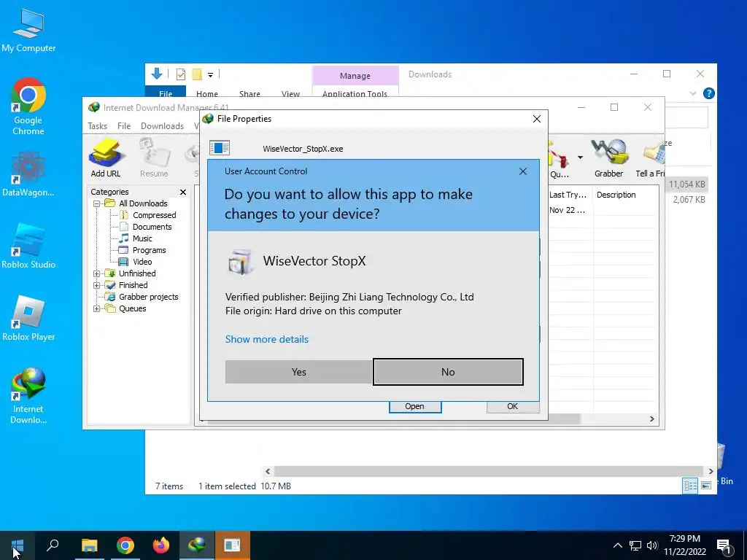Viewport: 747px width, 560px height.
Task: Click explorer horizontal scrollbar left arrow
Action: (x=268, y=472)
